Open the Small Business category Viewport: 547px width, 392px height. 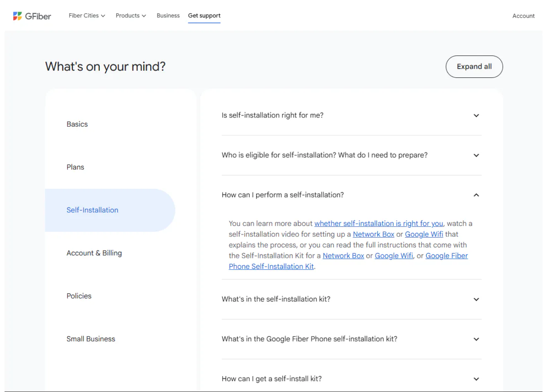coord(91,339)
